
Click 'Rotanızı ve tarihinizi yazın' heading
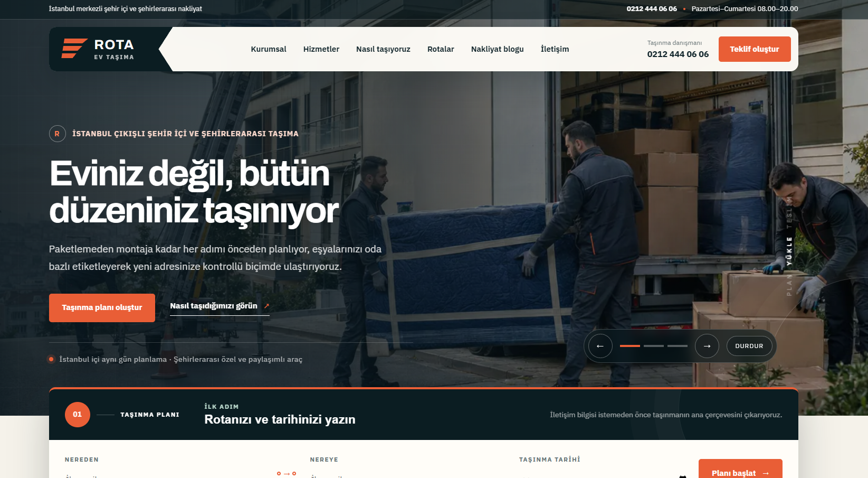pos(280,419)
